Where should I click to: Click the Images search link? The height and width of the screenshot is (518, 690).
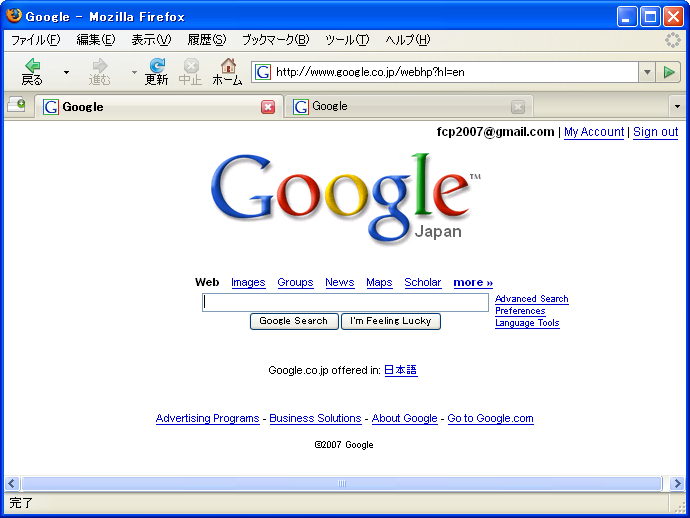coord(248,283)
